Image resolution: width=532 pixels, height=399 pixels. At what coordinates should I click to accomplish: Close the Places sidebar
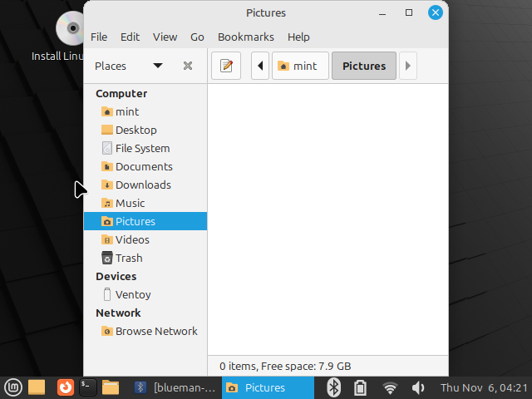pyautogui.click(x=188, y=66)
